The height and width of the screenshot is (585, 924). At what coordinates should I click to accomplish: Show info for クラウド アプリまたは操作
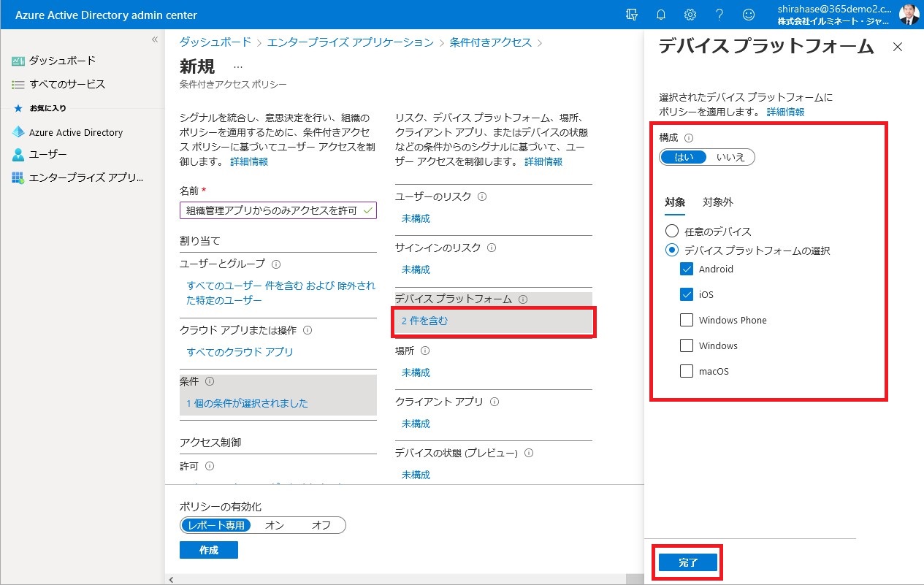(308, 330)
